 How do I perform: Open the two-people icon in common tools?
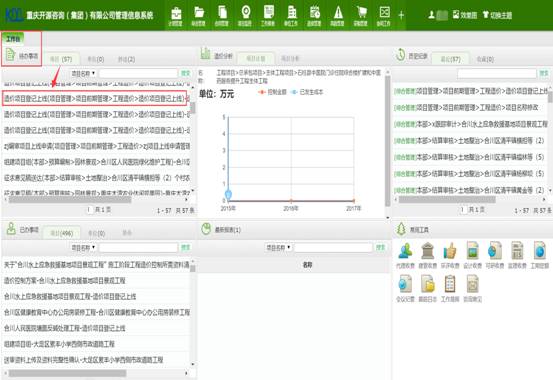click(405, 251)
